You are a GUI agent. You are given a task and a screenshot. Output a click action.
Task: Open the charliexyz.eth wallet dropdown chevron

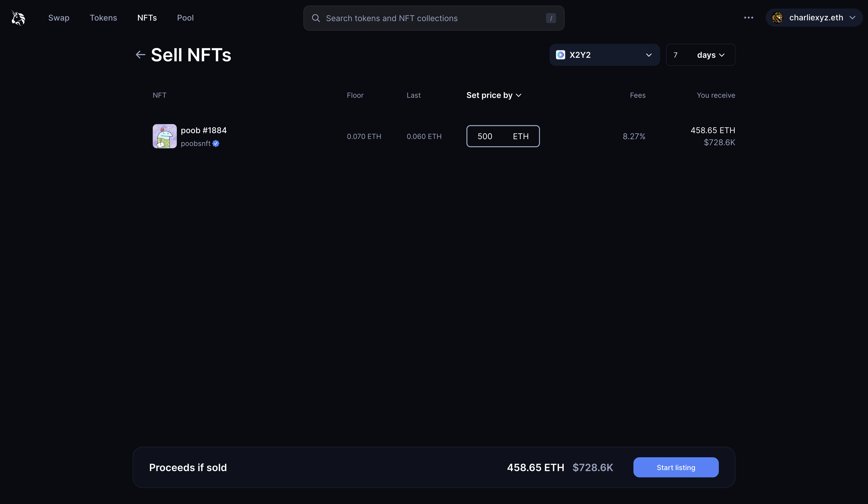[852, 18]
